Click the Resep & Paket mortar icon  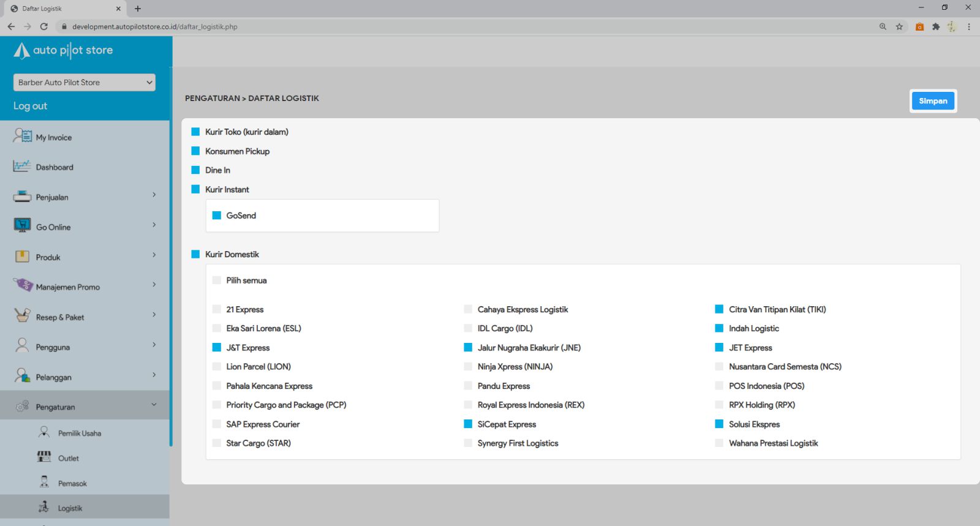pos(22,316)
